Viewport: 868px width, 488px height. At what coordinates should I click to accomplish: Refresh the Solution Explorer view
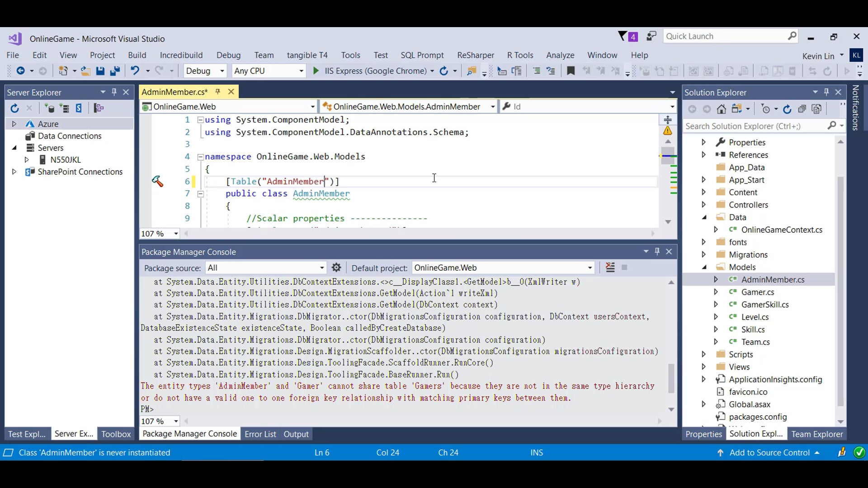788,109
